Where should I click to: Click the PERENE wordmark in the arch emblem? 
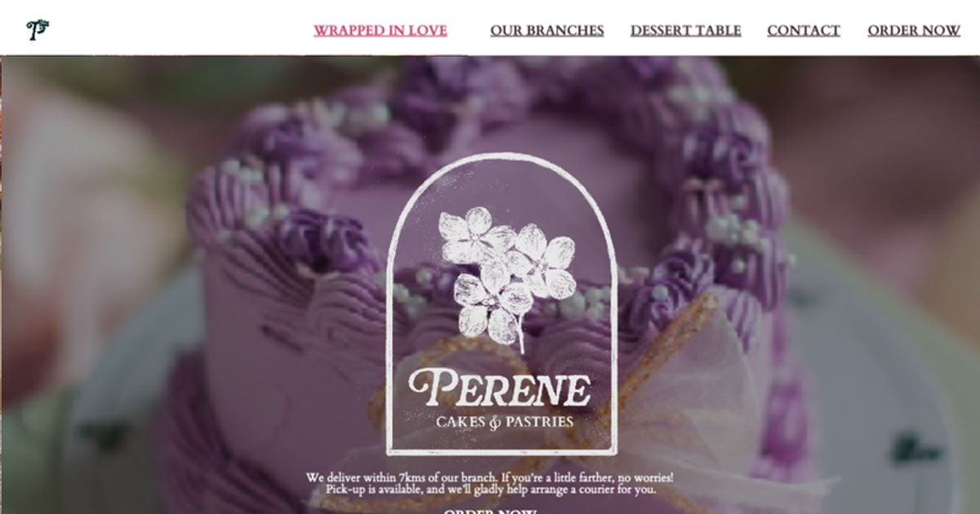[499, 388]
